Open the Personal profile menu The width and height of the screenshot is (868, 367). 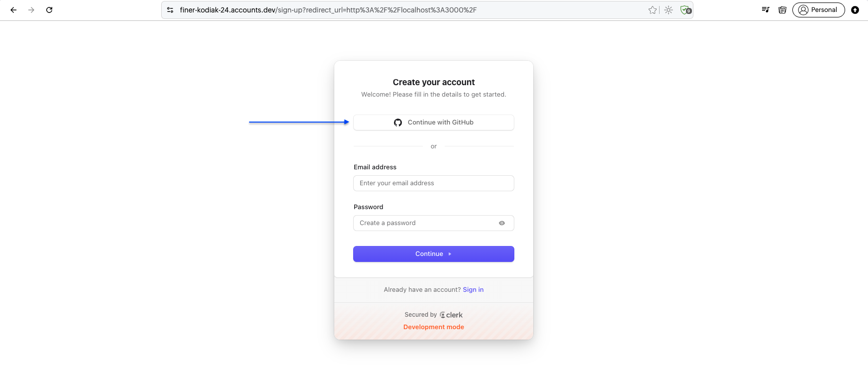pyautogui.click(x=818, y=10)
